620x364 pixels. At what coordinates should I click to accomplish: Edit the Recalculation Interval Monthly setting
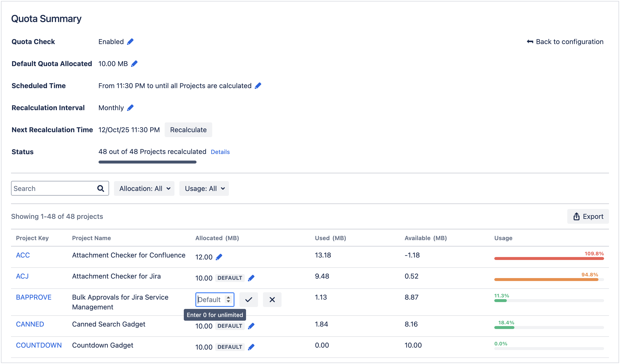(x=130, y=108)
